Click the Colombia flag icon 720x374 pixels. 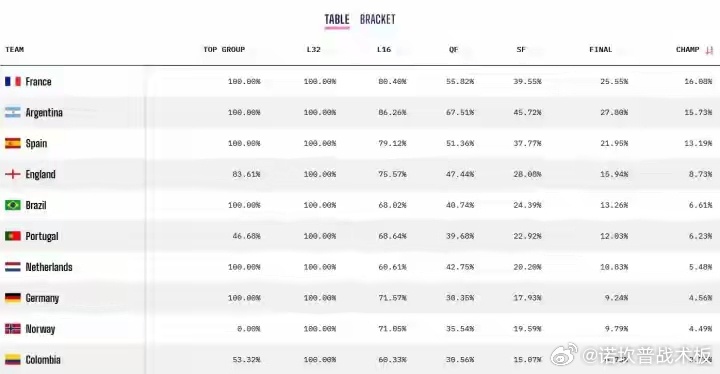(x=13, y=359)
